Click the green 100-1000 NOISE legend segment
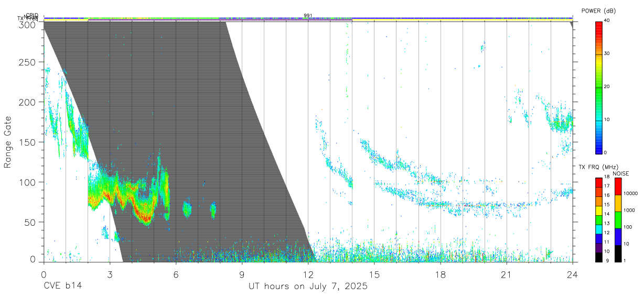Viewport: 644px width, 297px height. [x=617, y=219]
